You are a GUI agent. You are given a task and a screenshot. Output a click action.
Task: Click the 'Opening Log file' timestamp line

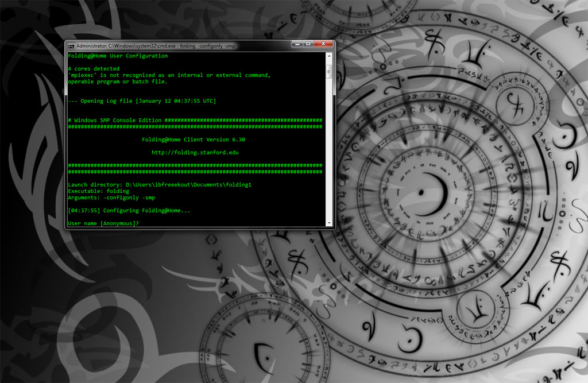click(142, 101)
